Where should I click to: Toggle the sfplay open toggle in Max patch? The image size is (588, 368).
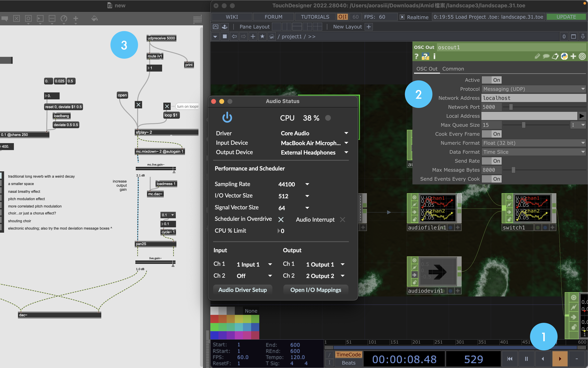[138, 105]
